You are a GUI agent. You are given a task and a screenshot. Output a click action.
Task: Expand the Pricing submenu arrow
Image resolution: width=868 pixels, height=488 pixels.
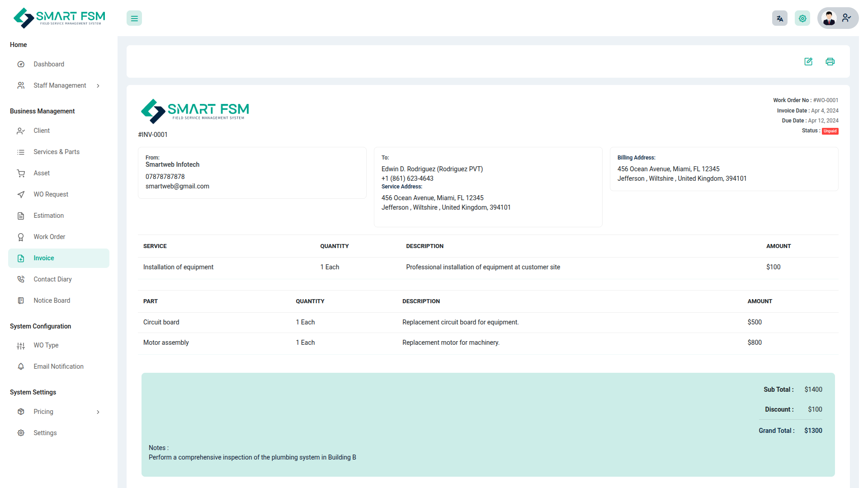(x=98, y=412)
